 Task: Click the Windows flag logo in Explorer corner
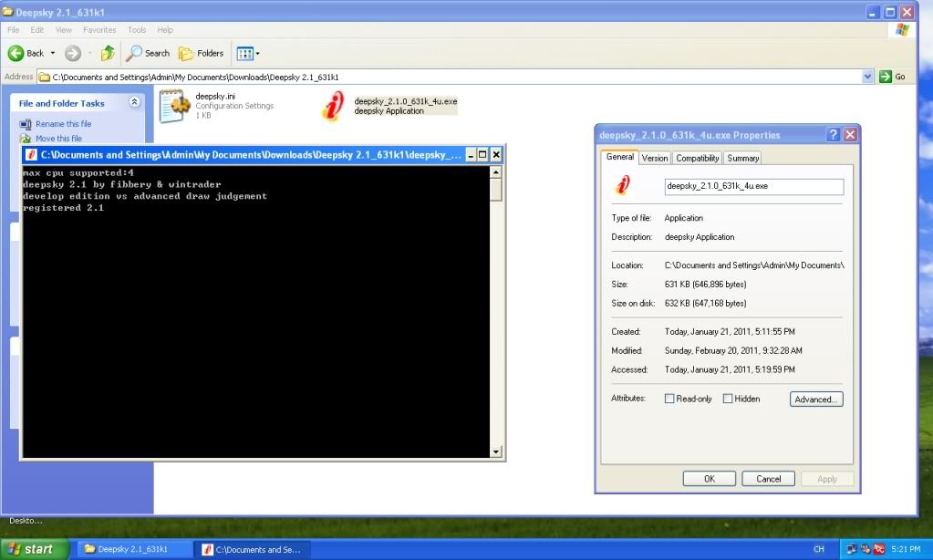[902, 30]
